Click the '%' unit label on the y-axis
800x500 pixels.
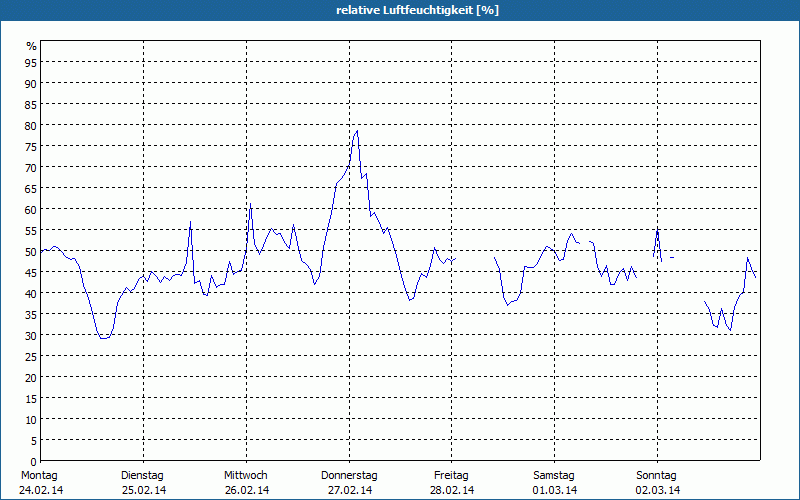pos(31,46)
